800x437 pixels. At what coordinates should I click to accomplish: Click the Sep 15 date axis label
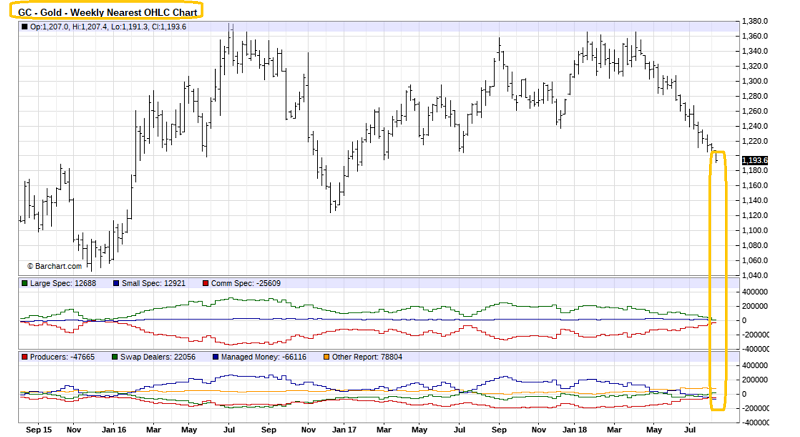click(39, 430)
